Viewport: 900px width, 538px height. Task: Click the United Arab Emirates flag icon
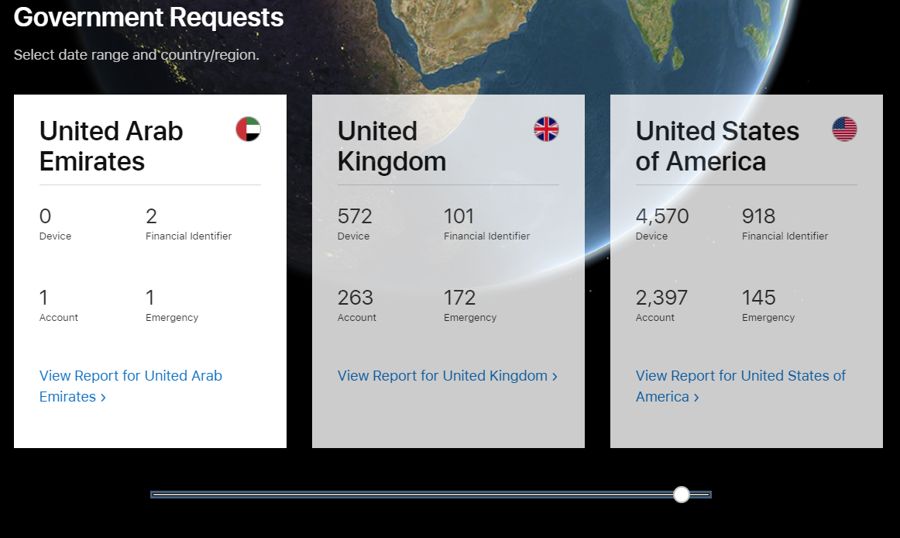pyautogui.click(x=248, y=129)
